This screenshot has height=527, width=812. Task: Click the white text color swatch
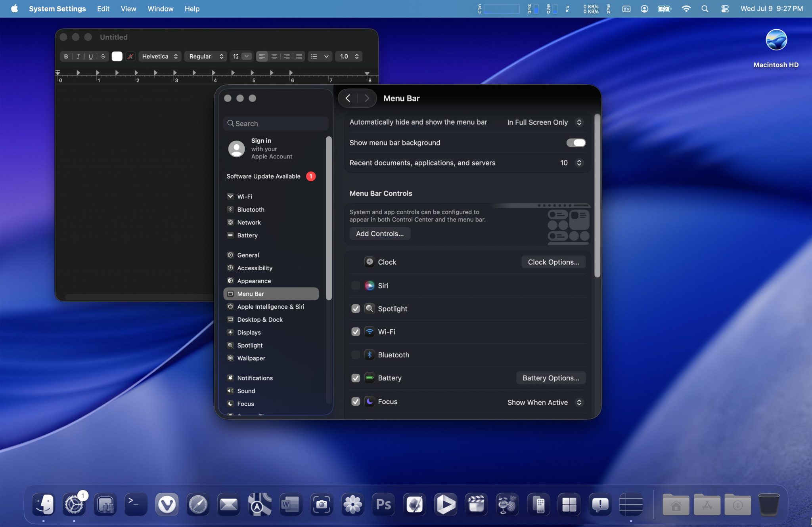point(117,56)
